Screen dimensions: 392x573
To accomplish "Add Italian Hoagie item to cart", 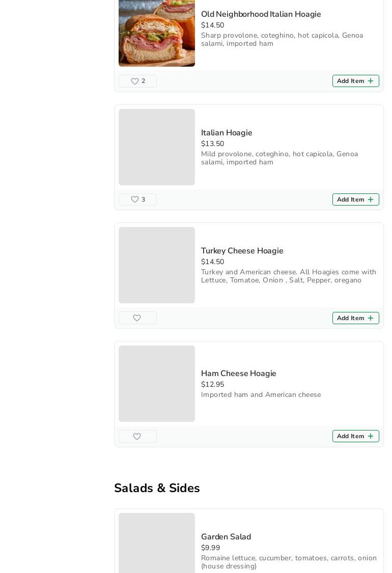I will click(355, 199).
